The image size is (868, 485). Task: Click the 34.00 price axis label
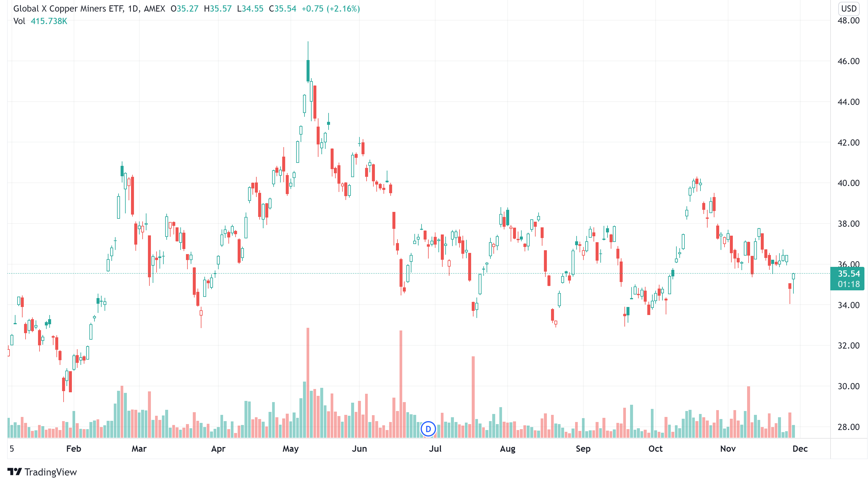pos(848,305)
